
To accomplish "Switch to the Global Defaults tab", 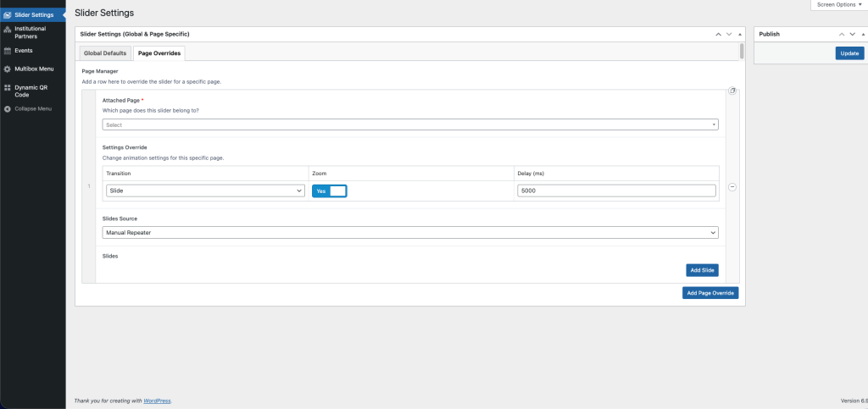I will (x=105, y=53).
